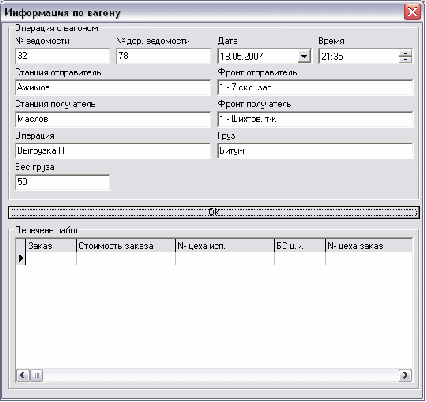Click the Фронт отправитель field

(x=315, y=88)
